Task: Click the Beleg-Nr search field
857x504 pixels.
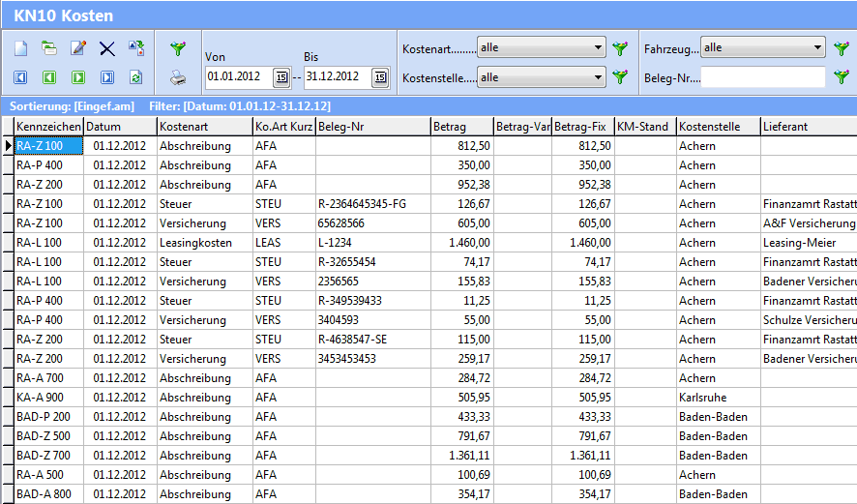Action: pyautogui.click(x=763, y=77)
